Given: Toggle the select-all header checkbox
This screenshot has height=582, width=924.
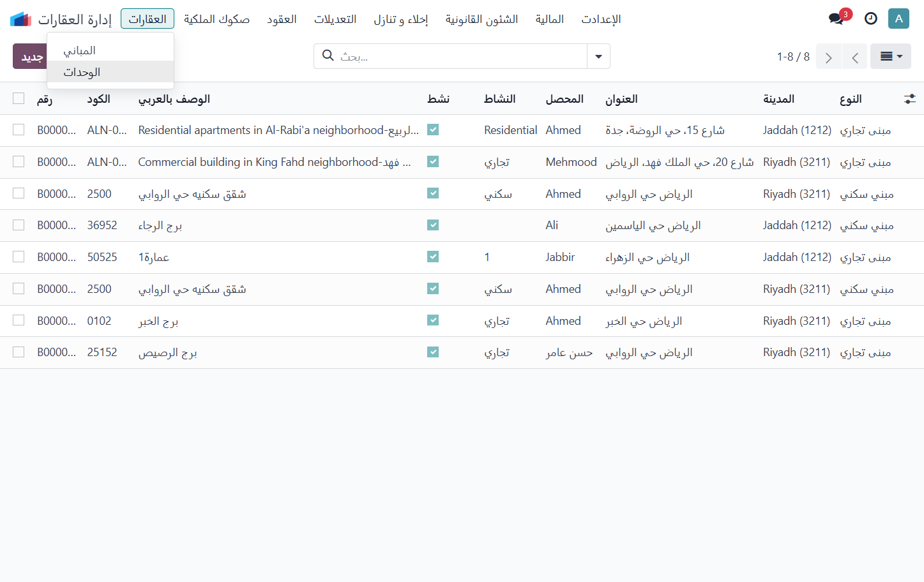Looking at the screenshot, I should tap(19, 98).
